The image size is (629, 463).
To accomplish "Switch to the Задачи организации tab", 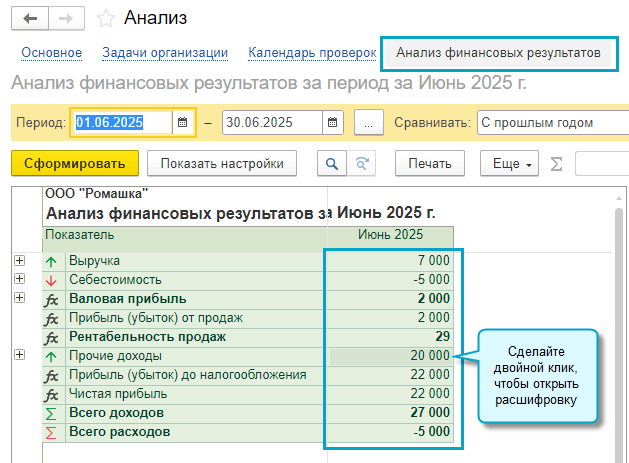I will (x=165, y=52).
